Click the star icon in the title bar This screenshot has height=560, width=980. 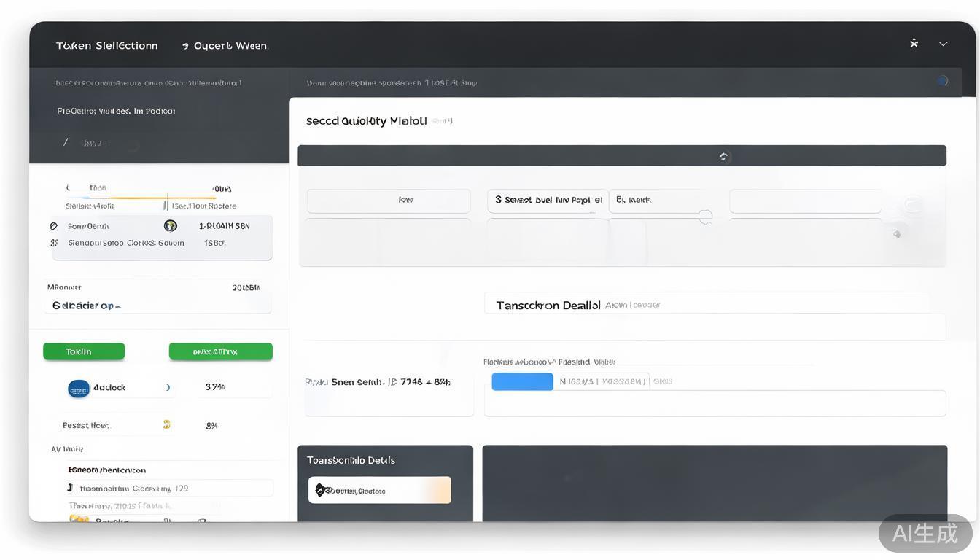point(914,44)
